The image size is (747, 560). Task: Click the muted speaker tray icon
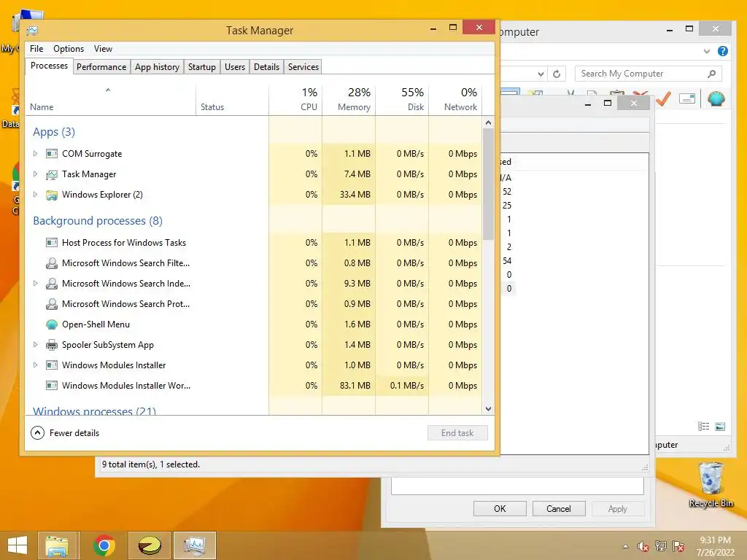point(643,546)
